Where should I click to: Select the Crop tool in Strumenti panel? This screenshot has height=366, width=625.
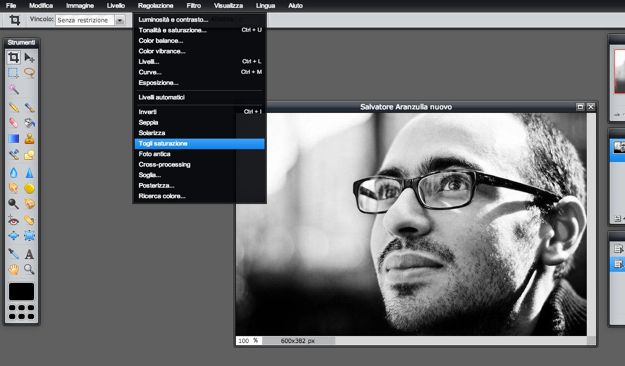13,57
